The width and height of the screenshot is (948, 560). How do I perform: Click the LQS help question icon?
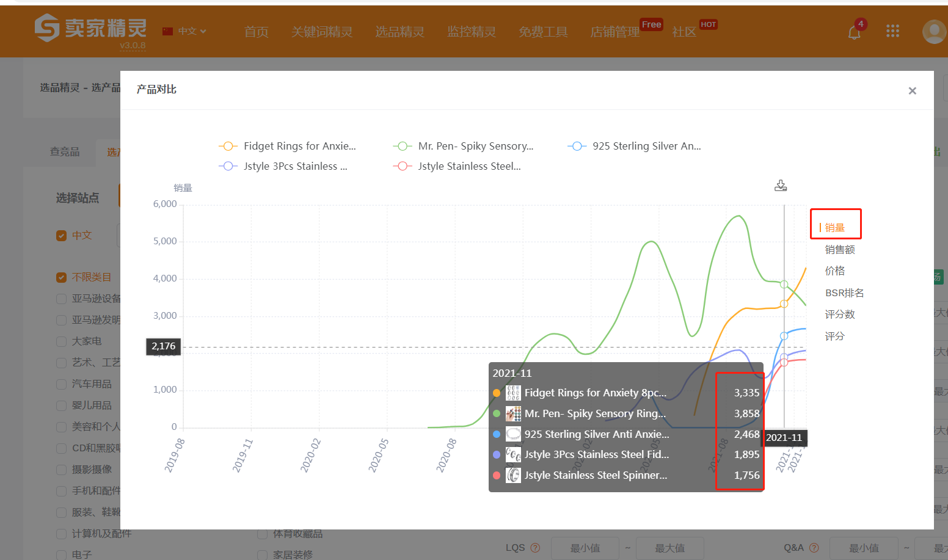535,548
